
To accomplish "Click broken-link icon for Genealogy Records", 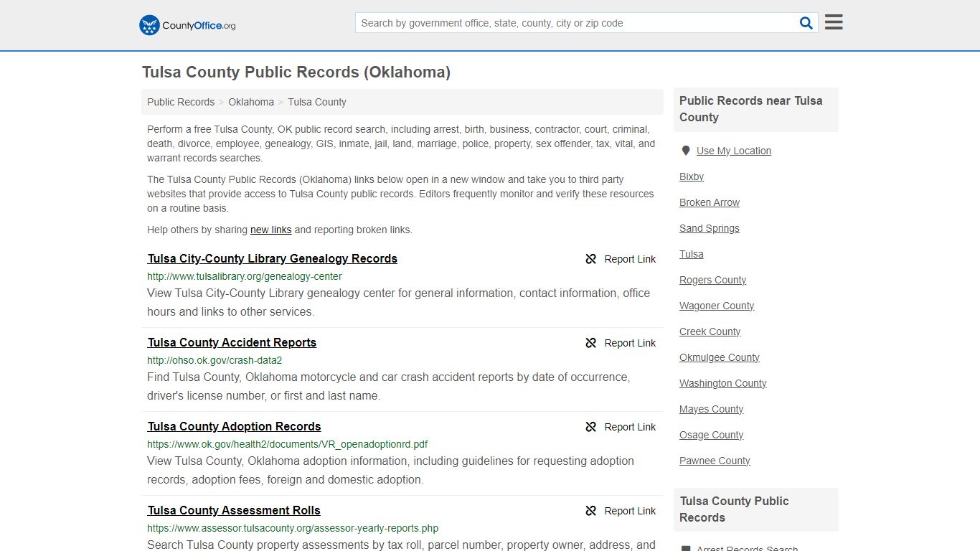I will [591, 259].
